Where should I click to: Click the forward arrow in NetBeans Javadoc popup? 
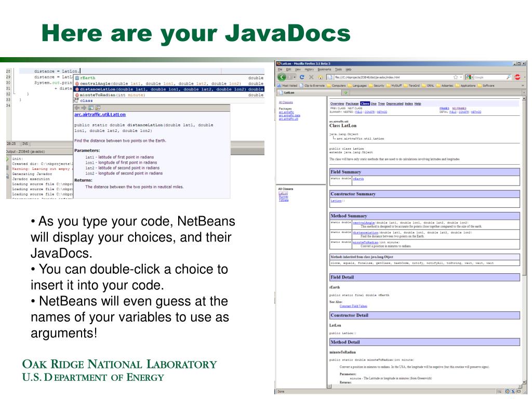coord(84,108)
